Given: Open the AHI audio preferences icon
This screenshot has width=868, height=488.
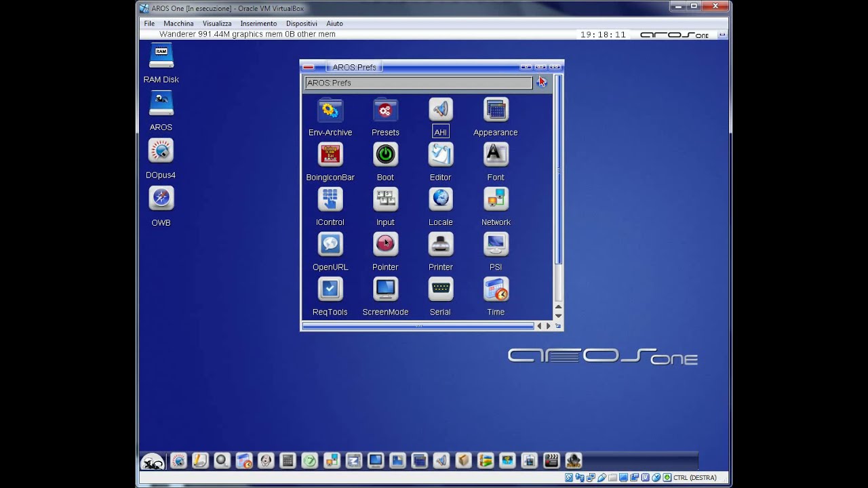Looking at the screenshot, I should 441,109.
